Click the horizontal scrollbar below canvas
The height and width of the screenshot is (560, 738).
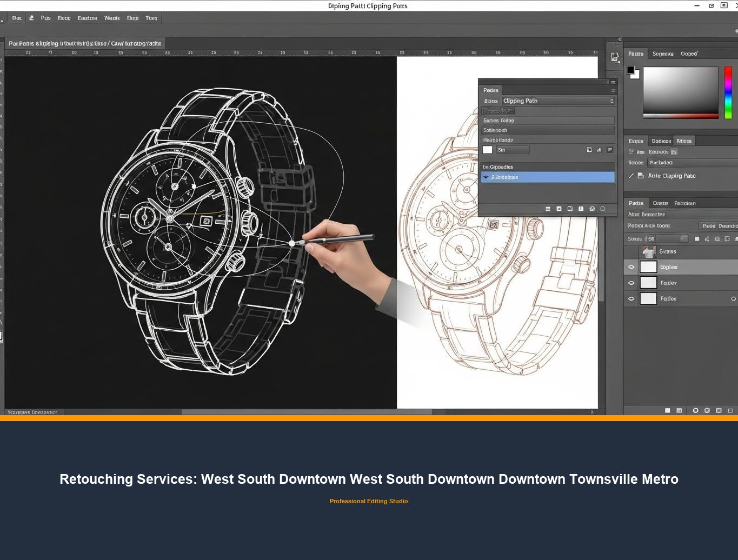pos(306,412)
